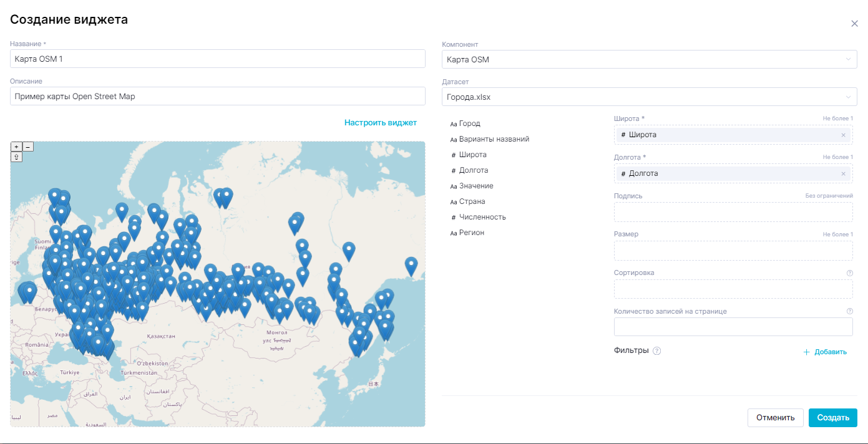
Task: Open the Компонент dropdown
Action: coord(649,59)
